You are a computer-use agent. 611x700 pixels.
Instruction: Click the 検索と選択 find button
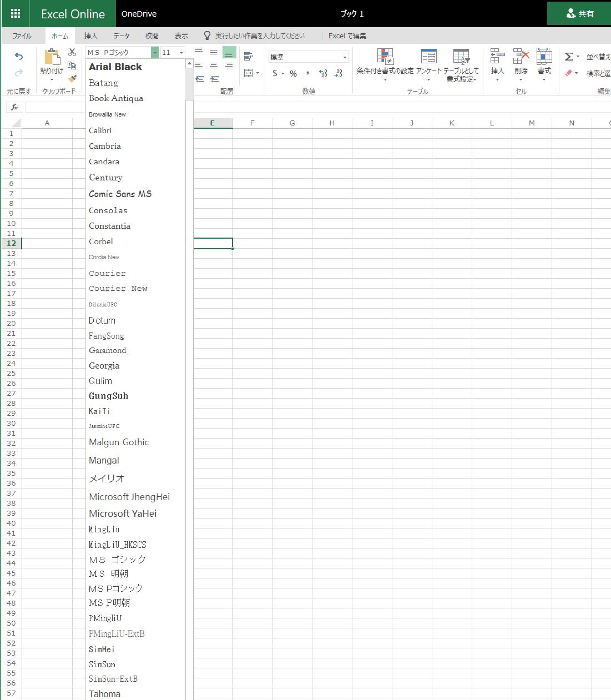click(x=598, y=73)
